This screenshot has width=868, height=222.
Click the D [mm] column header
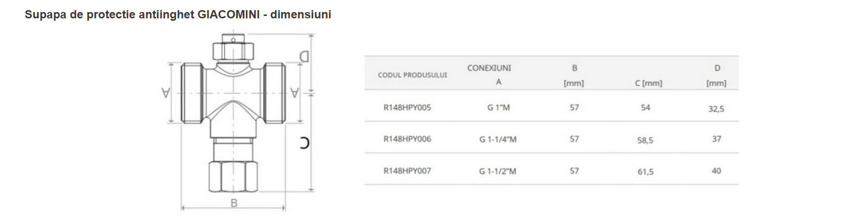(716, 75)
